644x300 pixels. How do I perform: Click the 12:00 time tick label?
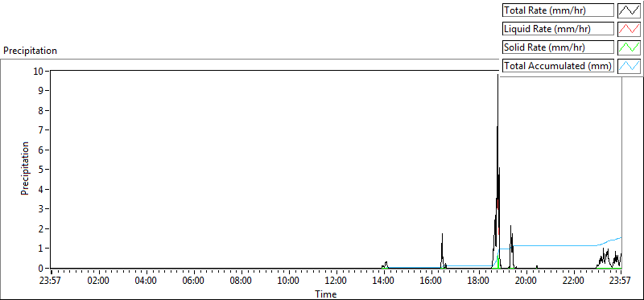coord(336,282)
